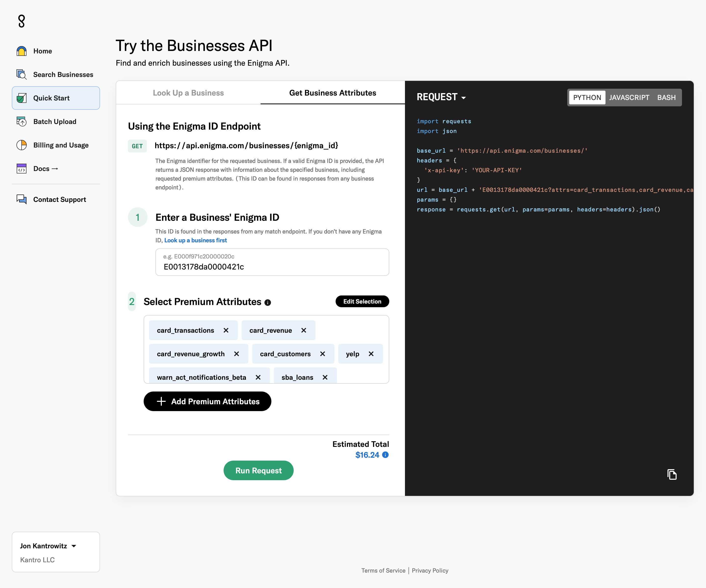The image size is (706, 588).
Task: Click info icon next to $16.24 total
Action: pyautogui.click(x=386, y=455)
